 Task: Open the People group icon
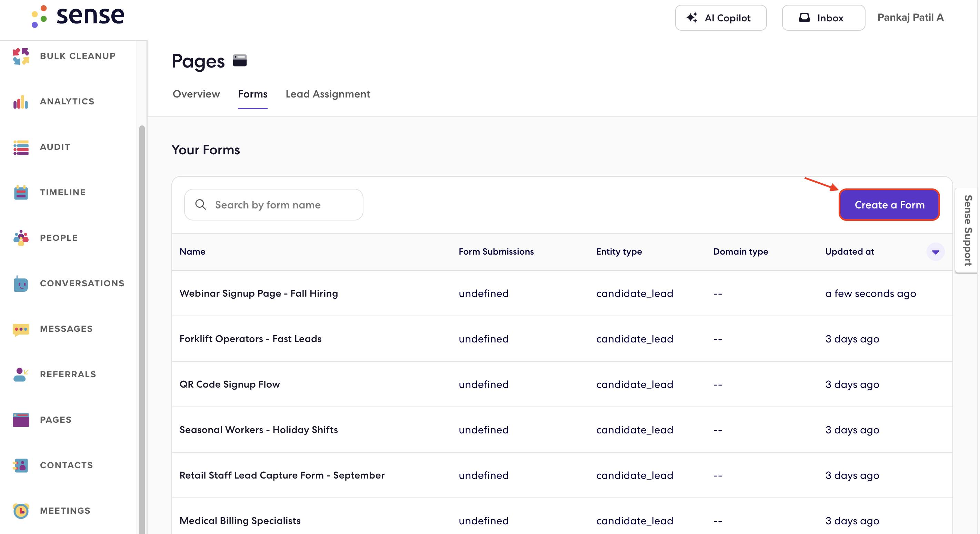pyautogui.click(x=21, y=238)
